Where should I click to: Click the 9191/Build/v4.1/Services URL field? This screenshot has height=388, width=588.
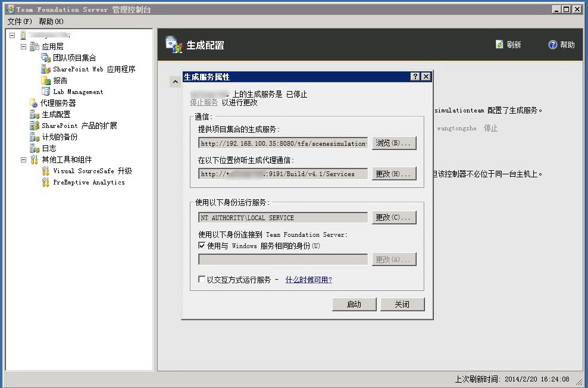coord(283,174)
